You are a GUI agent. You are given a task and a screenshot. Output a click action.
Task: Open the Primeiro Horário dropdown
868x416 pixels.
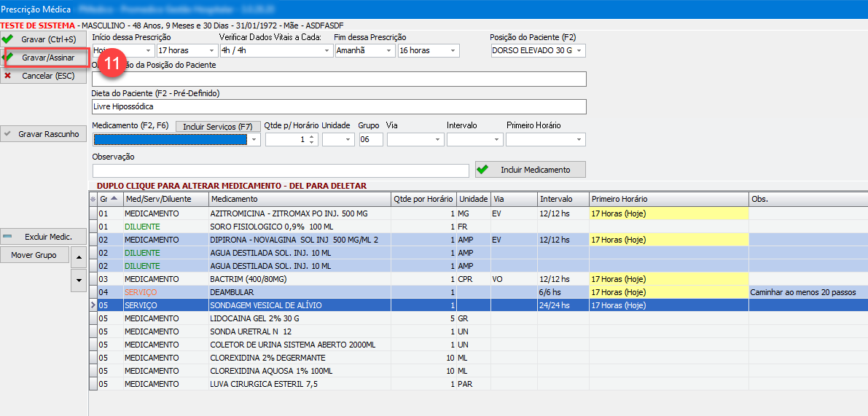click(x=579, y=139)
